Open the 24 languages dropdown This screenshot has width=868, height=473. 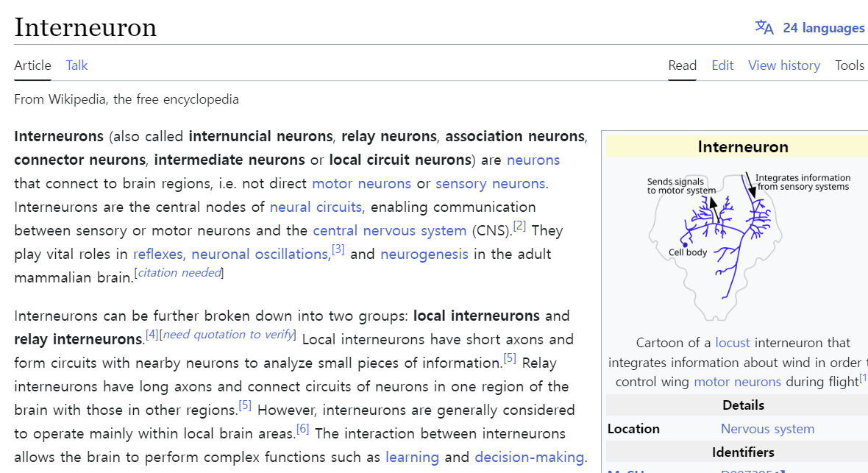[823, 28]
